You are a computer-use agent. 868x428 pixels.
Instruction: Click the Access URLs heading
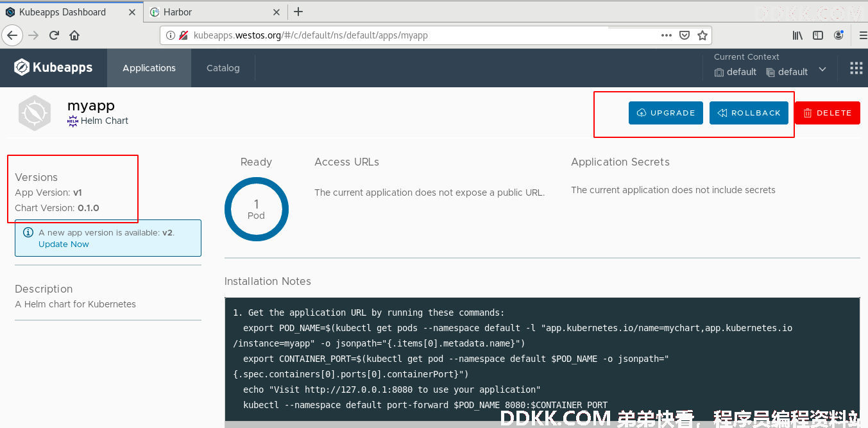pos(346,162)
